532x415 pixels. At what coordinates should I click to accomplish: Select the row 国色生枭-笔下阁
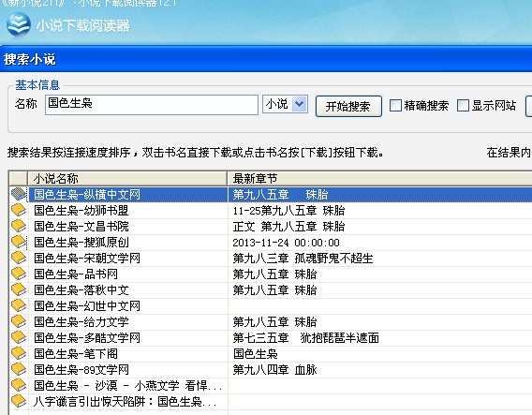coord(270,354)
